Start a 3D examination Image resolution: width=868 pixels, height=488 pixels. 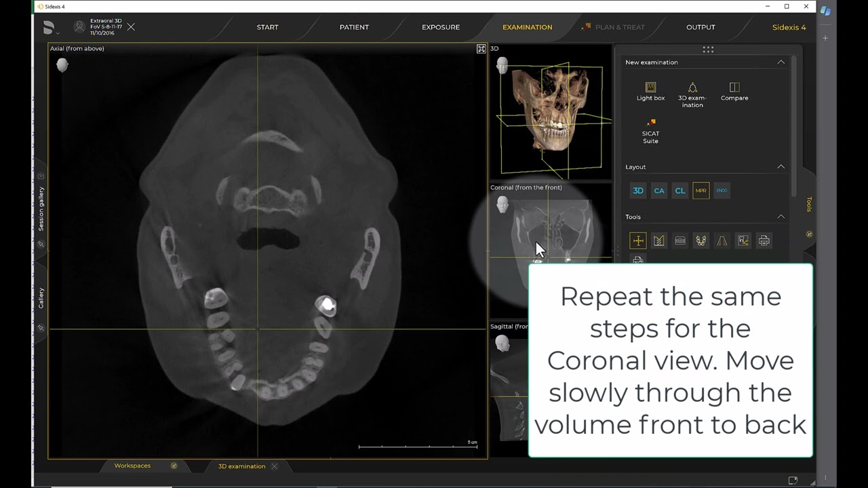point(692,95)
